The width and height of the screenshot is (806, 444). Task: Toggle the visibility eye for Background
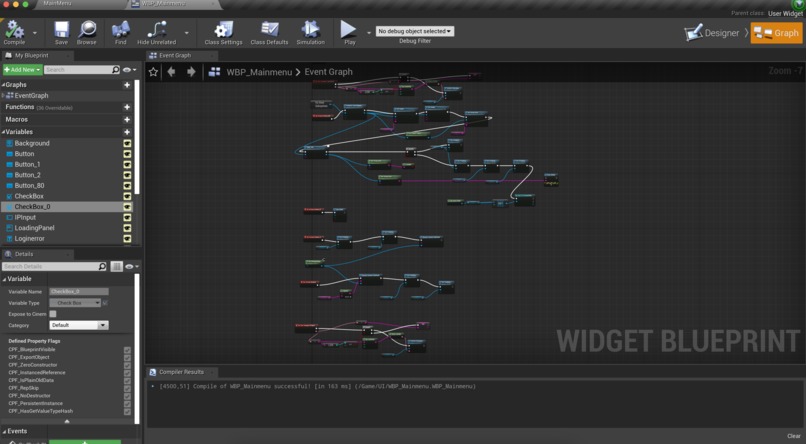point(127,143)
